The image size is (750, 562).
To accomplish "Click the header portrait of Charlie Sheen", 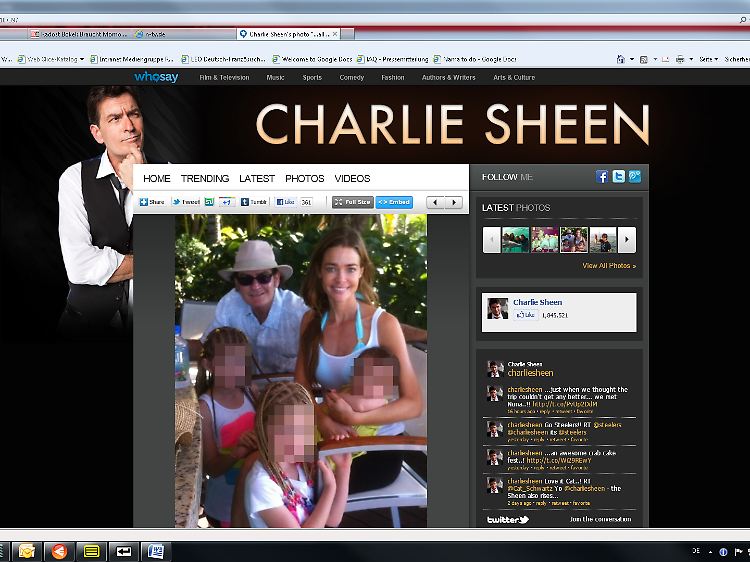I will pos(98,206).
